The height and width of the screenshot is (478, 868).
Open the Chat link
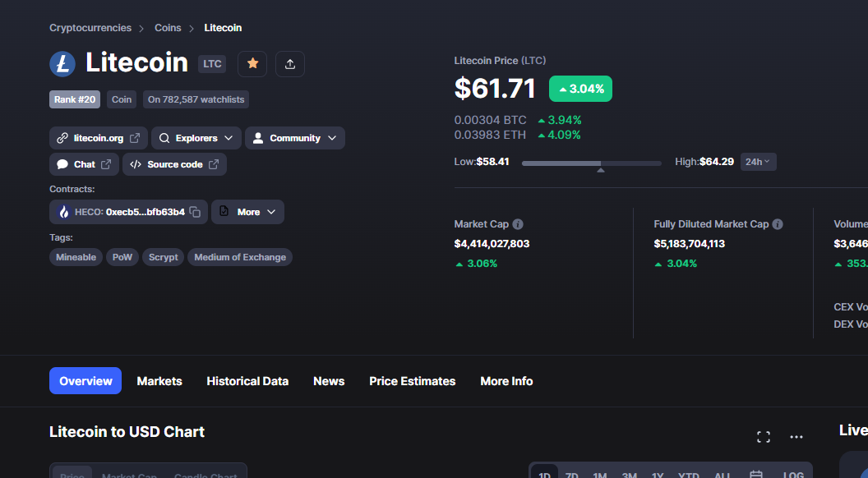click(x=84, y=164)
